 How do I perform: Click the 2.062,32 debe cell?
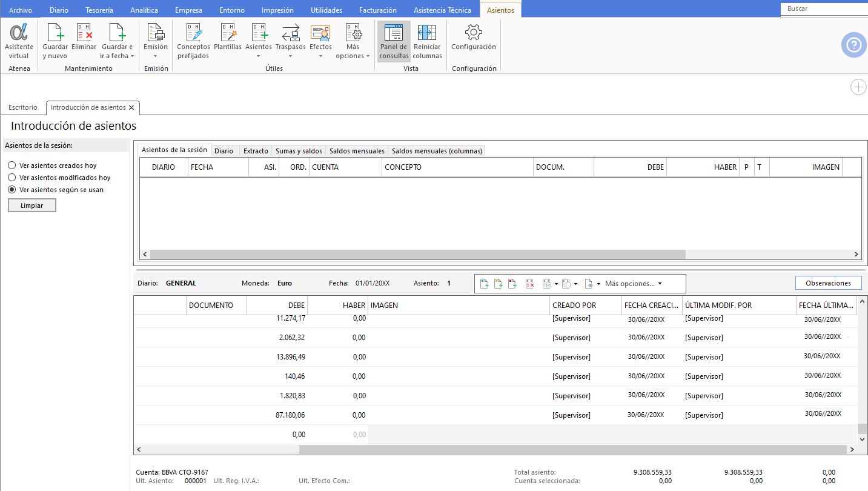click(x=277, y=338)
